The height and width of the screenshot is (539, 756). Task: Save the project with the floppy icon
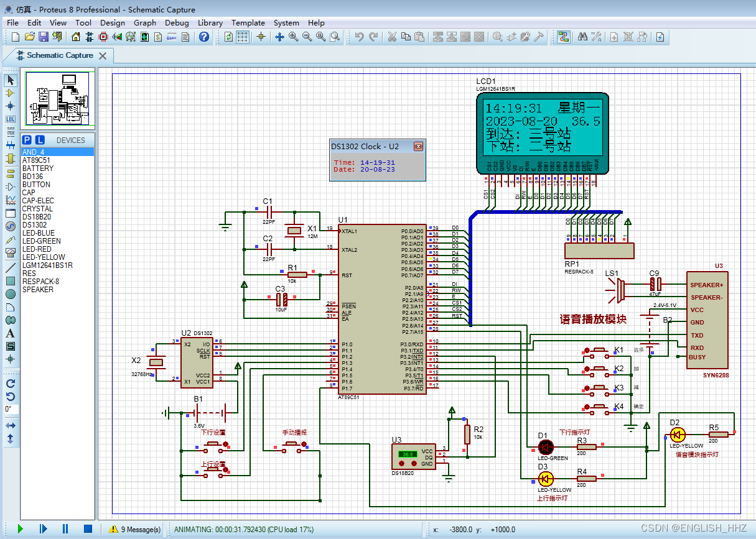click(x=44, y=37)
